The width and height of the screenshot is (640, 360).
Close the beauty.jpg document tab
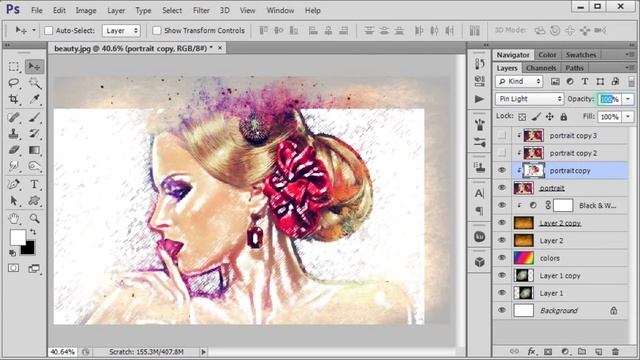click(x=220, y=48)
